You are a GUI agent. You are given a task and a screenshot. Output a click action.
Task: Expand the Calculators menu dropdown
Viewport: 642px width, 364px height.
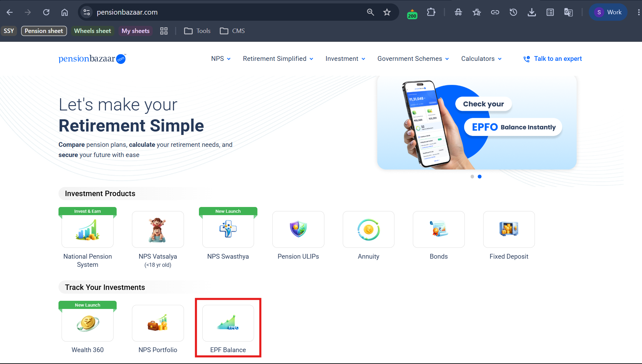pyautogui.click(x=481, y=59)
